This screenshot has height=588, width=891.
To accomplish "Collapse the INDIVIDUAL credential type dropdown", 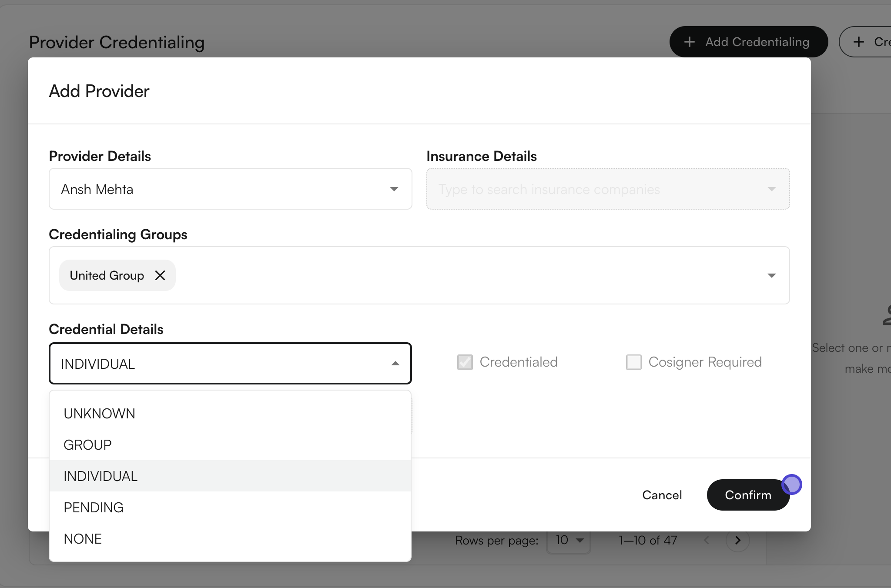I will (x=395, y=364).
